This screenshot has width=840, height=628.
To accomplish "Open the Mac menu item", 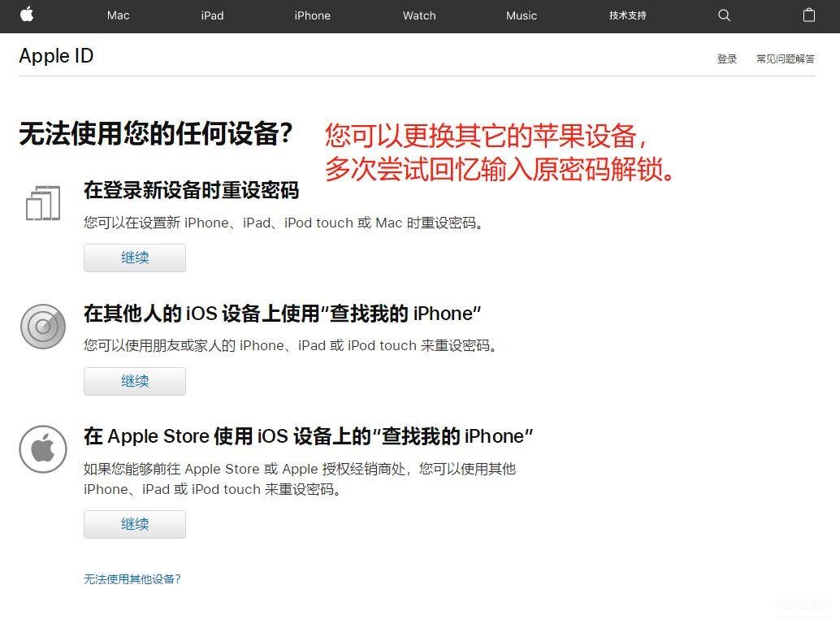I will [118, 15].
